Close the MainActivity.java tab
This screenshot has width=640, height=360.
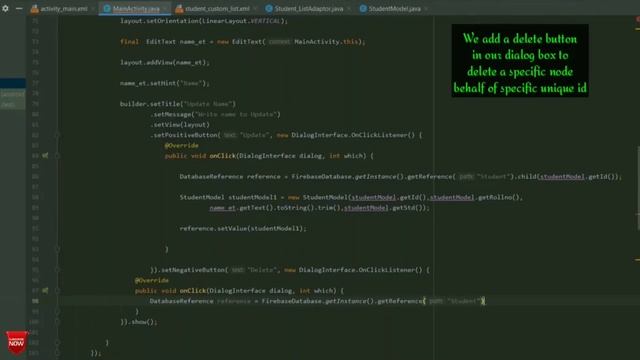coord(165,9)
